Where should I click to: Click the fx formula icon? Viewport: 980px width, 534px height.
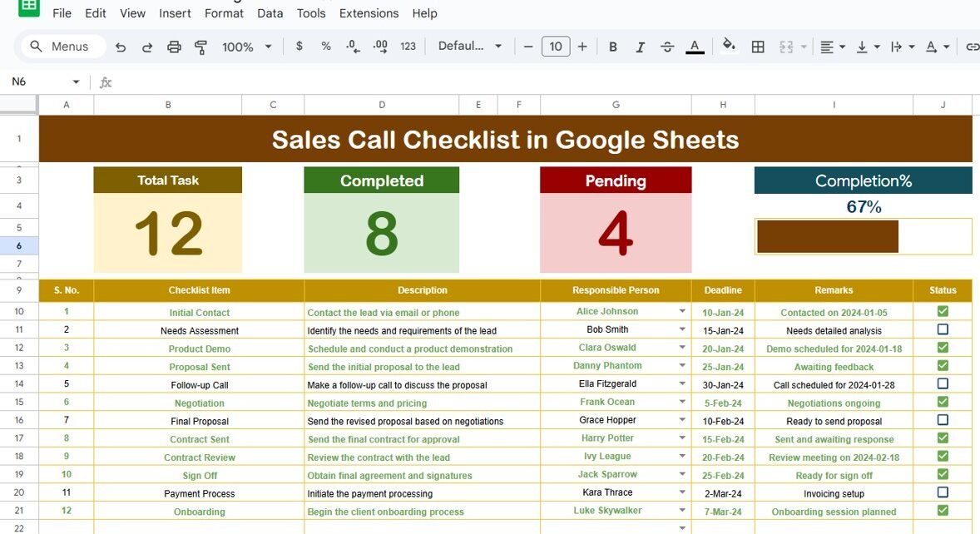[106, 82]
